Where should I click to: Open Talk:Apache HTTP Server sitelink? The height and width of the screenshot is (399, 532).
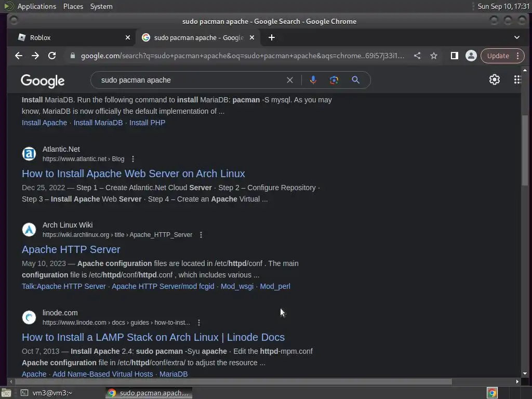64,286
